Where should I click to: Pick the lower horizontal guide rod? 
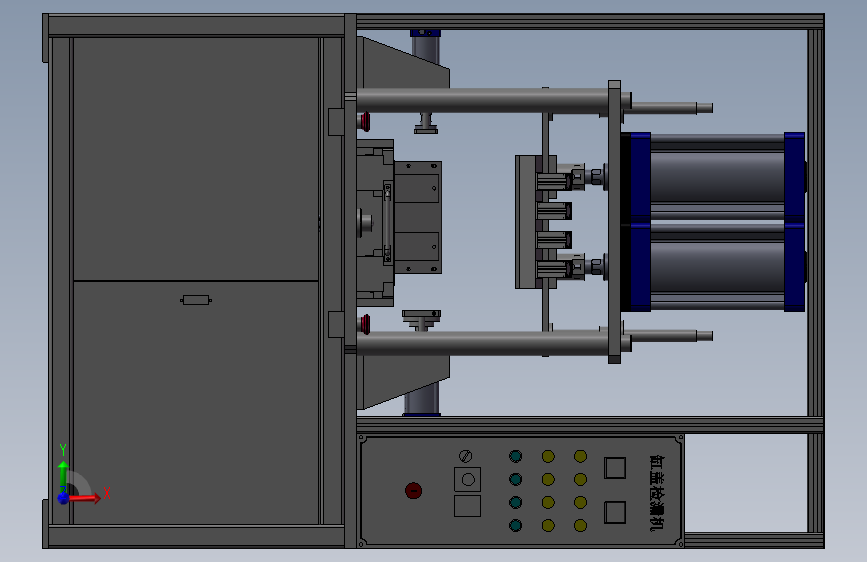[x=482, y=343]
